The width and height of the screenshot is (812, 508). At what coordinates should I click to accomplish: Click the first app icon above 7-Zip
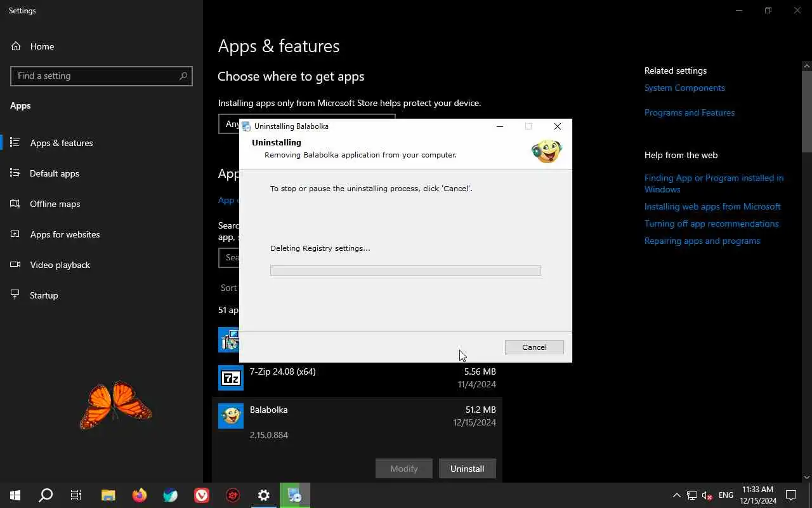pyautogui.click(x=228, y=340)
